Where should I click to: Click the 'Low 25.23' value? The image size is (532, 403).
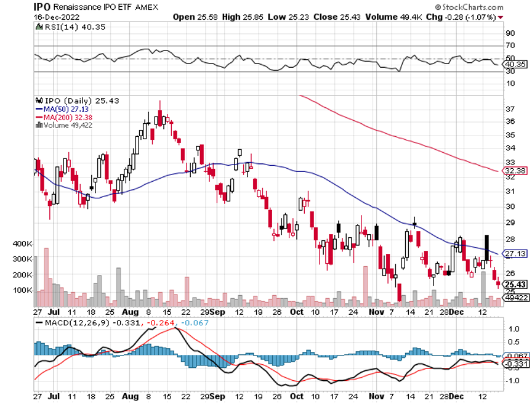click(288, 17)
